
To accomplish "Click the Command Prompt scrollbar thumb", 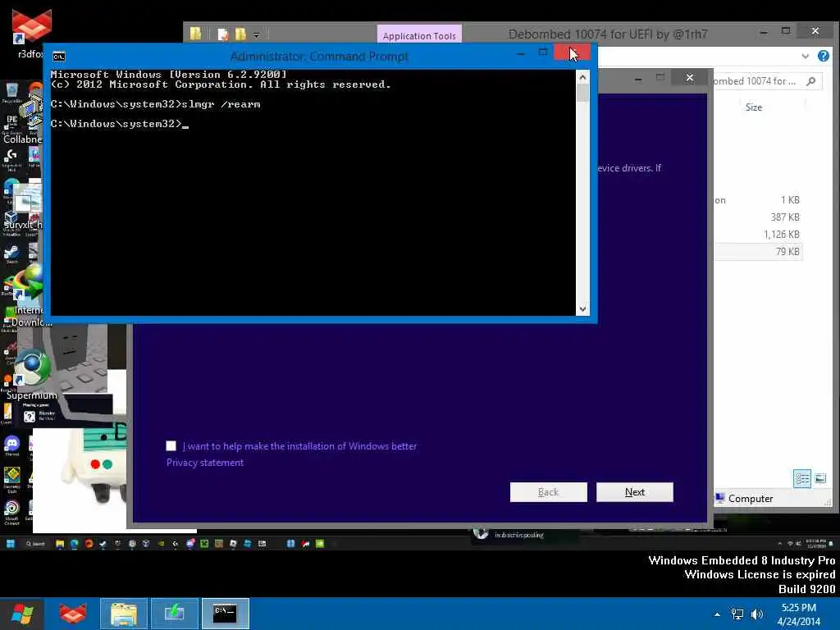I will 583,93.
